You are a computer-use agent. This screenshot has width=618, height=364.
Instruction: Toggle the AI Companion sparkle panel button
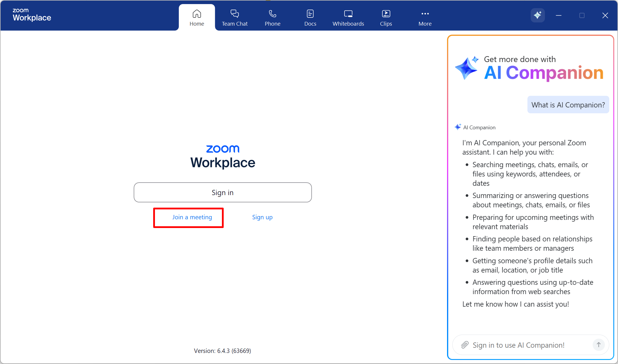(x=537, y=15)
